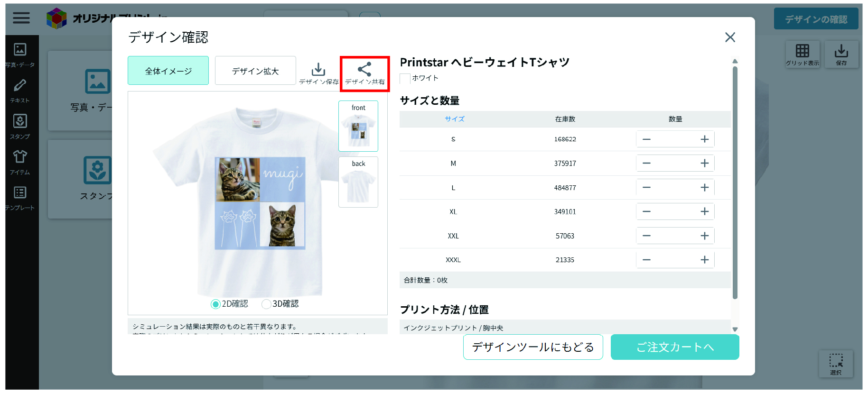
Task: Increase quantity for size L
Action: pyautogui.click(x=704, y=188)
